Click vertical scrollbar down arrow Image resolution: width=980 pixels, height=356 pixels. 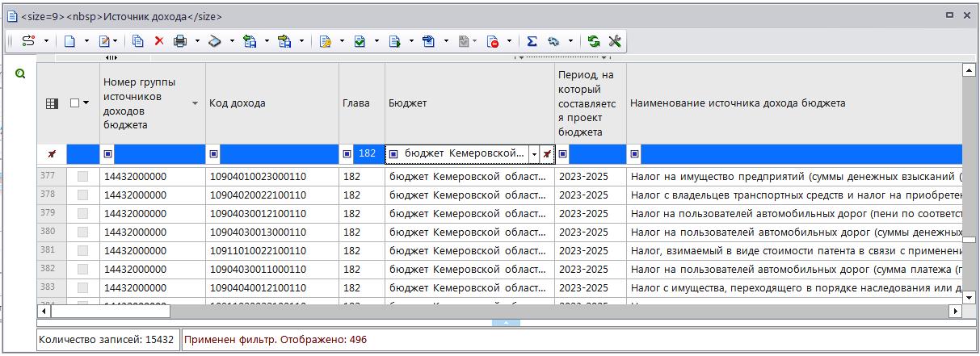point(969,296)
